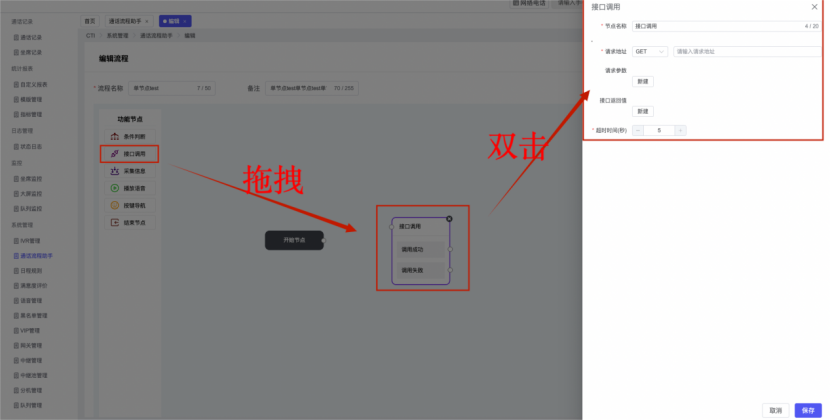
Task: Switch to the 通话流程助手 tab
Action: (126, 20)
